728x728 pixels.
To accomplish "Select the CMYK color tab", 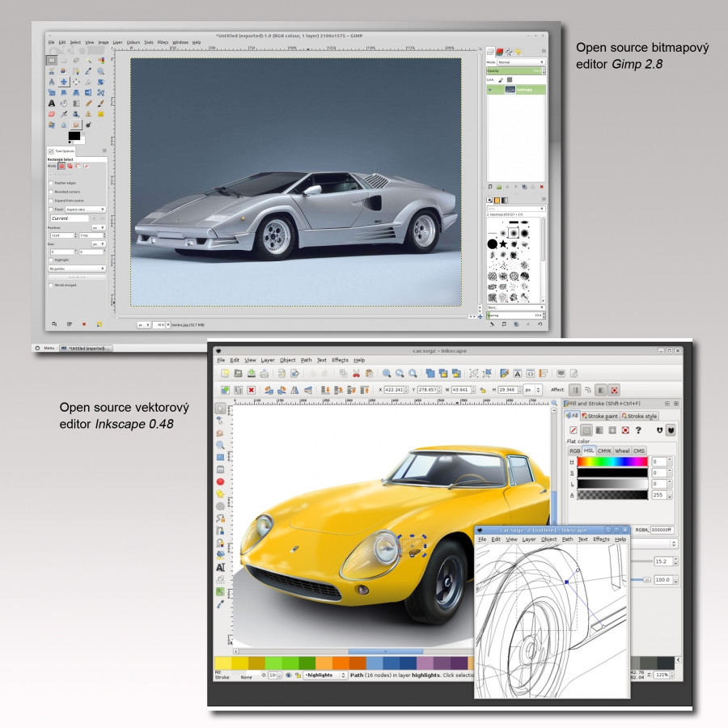I will [604, 451].
